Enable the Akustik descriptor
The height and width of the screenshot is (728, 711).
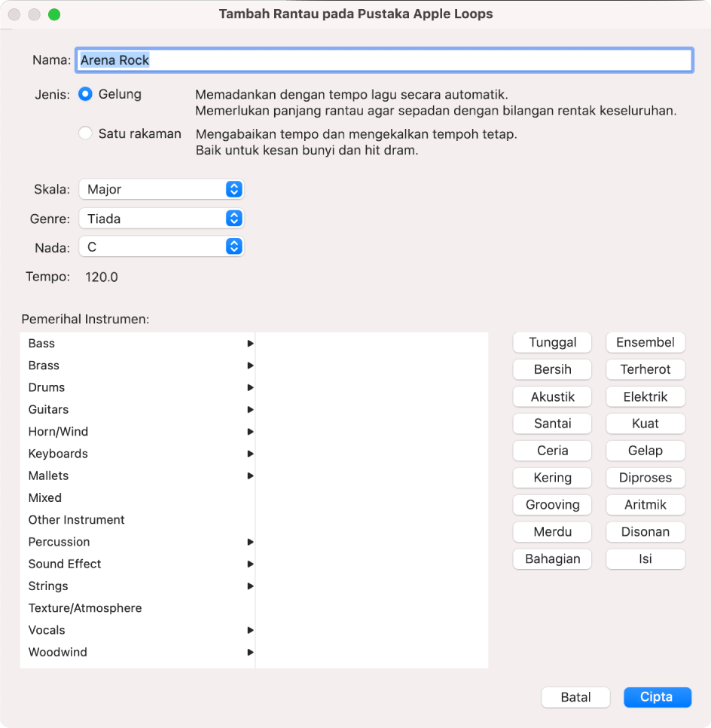coord(552,396)
